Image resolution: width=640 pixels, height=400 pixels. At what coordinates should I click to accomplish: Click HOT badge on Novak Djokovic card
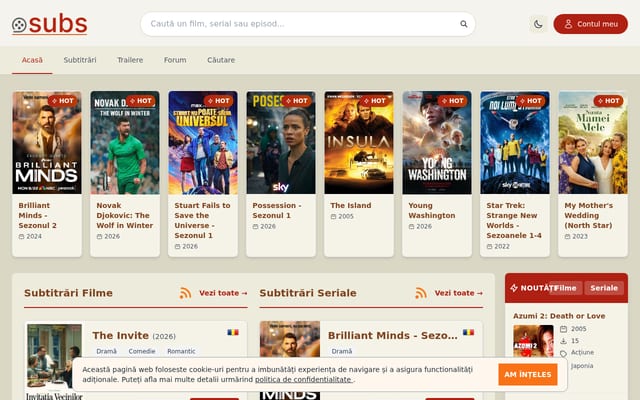coord(140,101)
